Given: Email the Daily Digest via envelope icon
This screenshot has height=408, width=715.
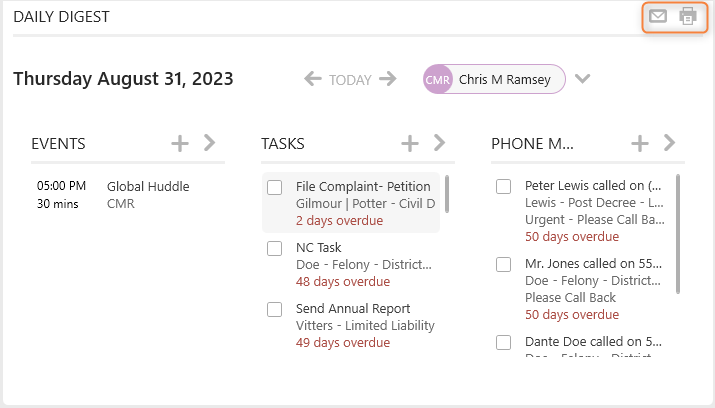Looking at the screenshot, I should pyautogui.click(x=658, y=17).
